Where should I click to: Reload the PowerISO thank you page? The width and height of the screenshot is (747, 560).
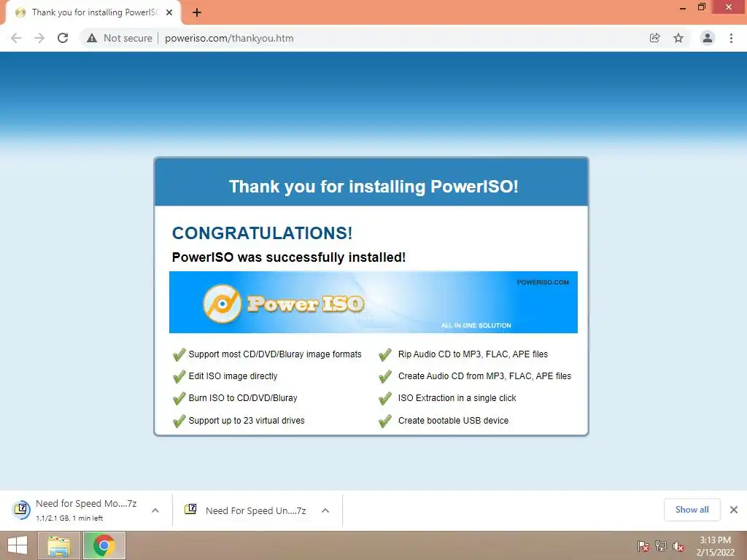pyautogui.click(x=63, y=38)
